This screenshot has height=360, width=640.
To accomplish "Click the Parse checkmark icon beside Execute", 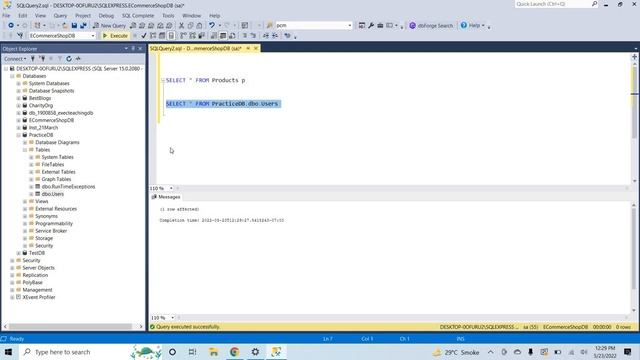I will click(x=144, y=36).
